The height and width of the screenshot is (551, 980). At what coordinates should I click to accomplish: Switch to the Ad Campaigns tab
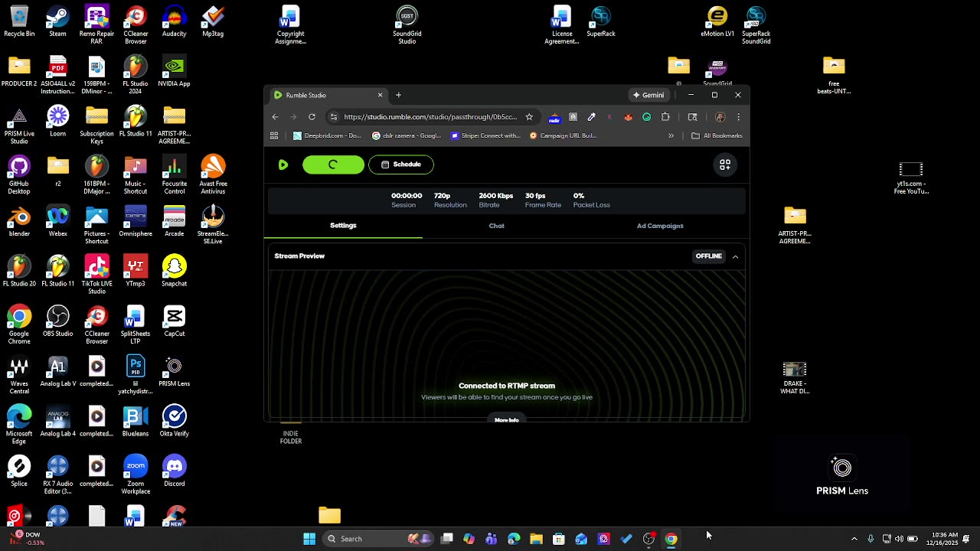tap(660, 226)
